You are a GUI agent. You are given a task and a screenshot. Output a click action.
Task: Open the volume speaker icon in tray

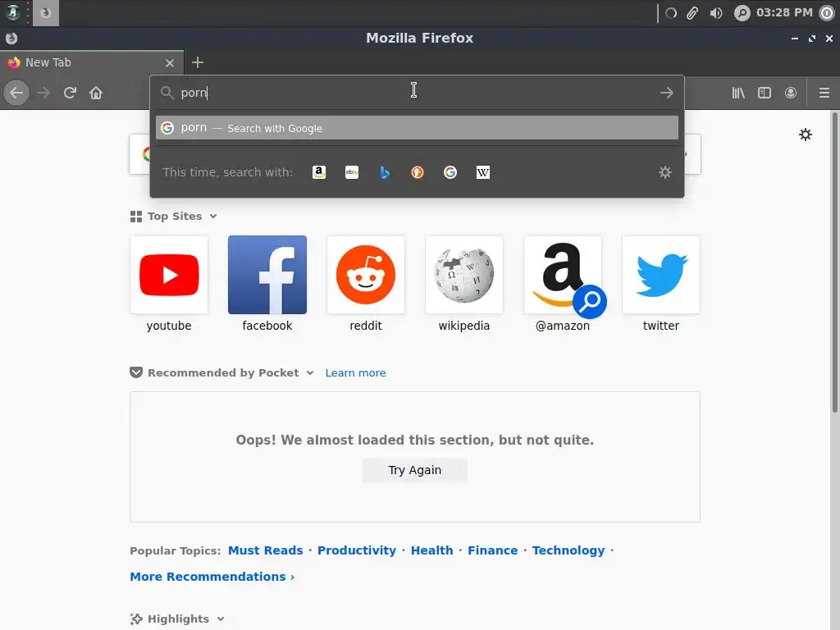pyautogui.click(x=715, y=13)
